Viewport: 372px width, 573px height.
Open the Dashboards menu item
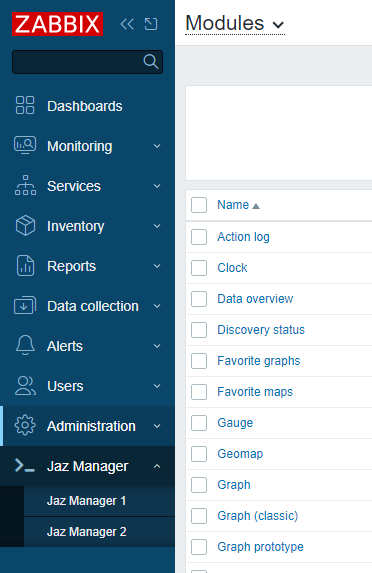[85, 106]
